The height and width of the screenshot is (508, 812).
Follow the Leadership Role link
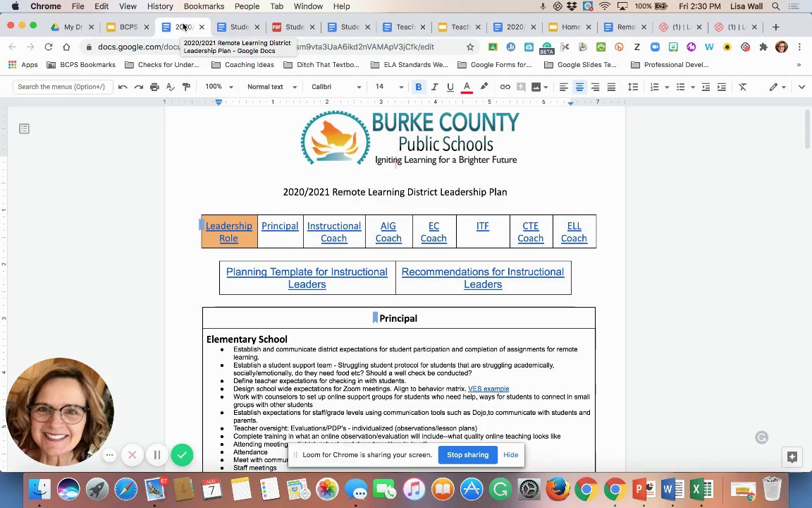click(x=229, y=232)
